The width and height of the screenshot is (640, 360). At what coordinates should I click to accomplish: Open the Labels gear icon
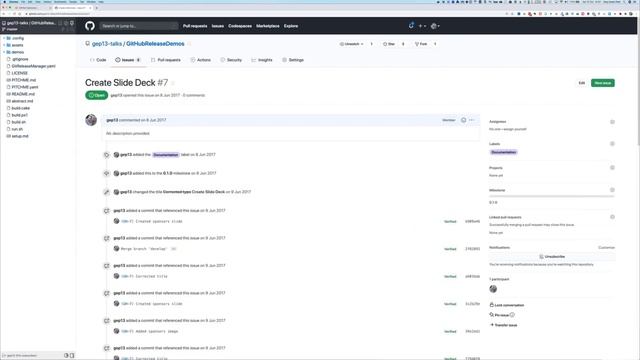click(612, 144)
